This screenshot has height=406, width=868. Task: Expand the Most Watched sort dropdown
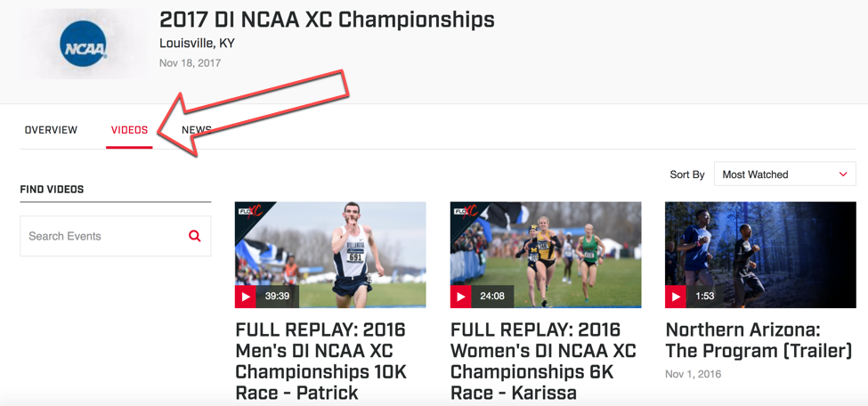pyautogui.click(x=784, y=175)
